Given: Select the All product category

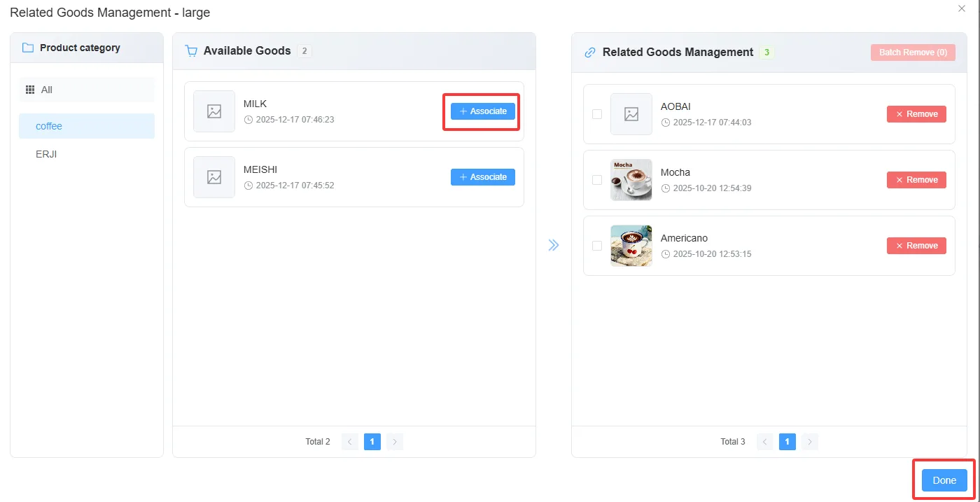Looking at the screenshot, I should [x=87, y=90].
